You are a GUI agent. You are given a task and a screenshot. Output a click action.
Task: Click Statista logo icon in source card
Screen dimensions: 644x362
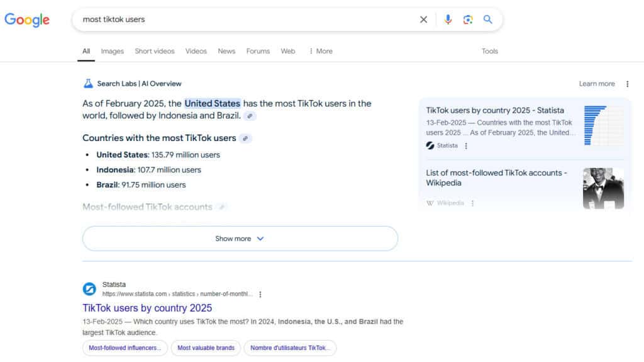pos(430,145)
